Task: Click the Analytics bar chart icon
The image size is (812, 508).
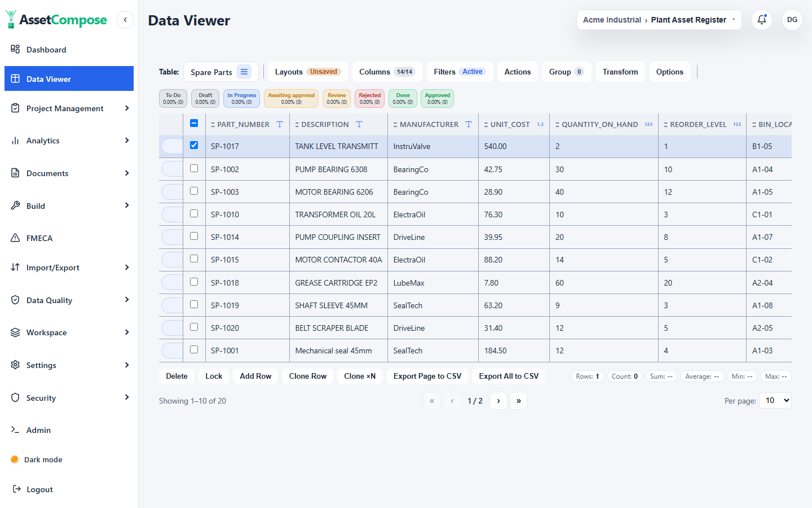Action: 15,141
